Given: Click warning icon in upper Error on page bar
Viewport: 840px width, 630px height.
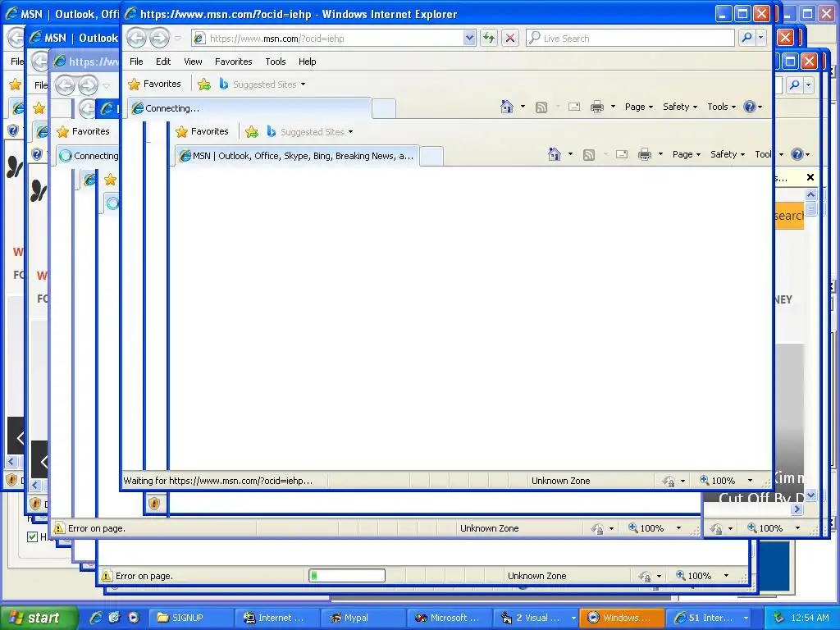Looking at the screenshot, I should coord(59,528).
